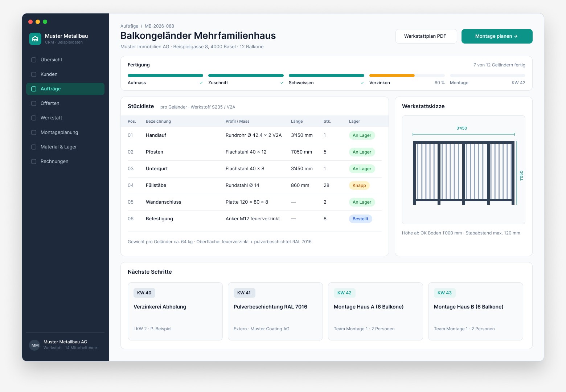Open the KW 42 Montage Haus A card
566x392 pixels.
point(376,311)
